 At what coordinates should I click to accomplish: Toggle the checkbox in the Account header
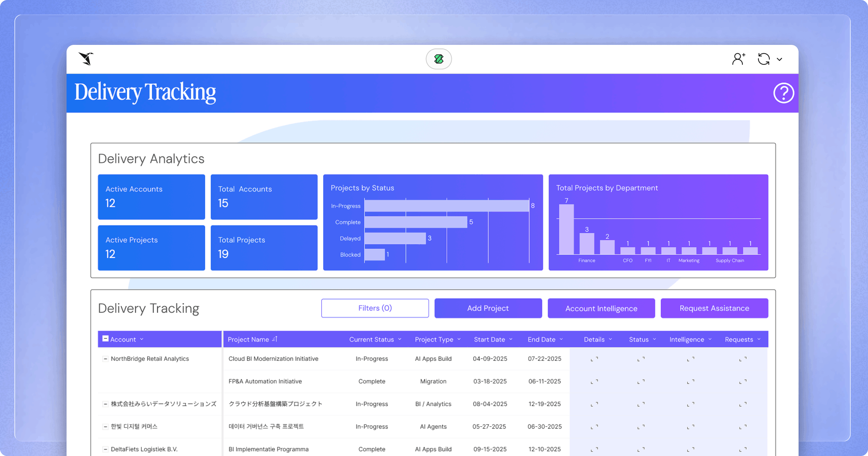(x=105, y=338)
